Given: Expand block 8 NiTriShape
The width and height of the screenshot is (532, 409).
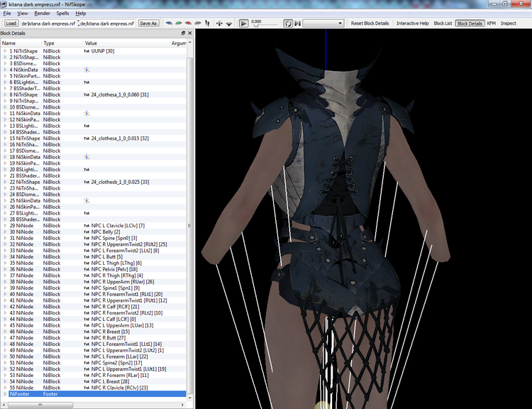Looking at the screenshot, I should click(5, 94).
